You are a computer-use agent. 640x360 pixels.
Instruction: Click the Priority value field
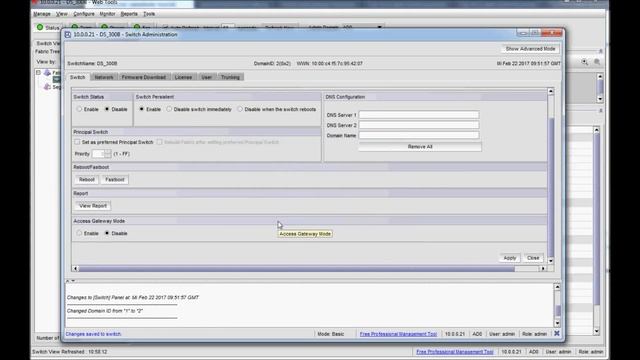coord(98,154)
